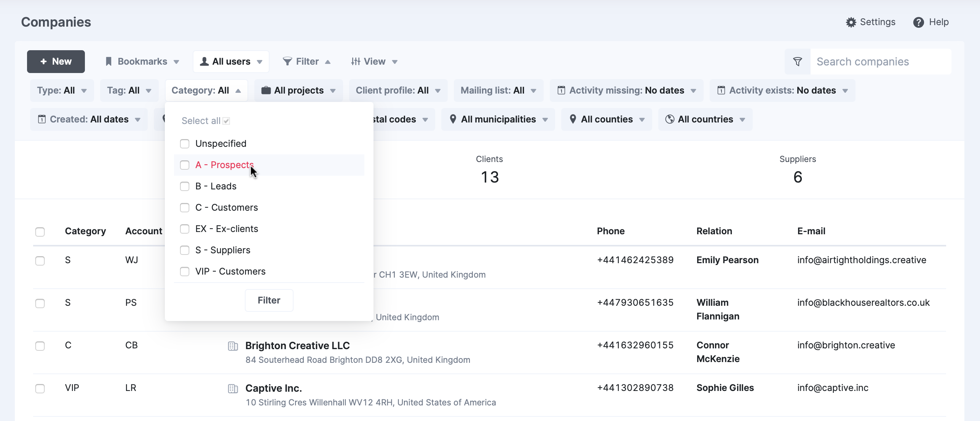
Task: Collapse the Category: All dropdown
Action: pos(206,91)
